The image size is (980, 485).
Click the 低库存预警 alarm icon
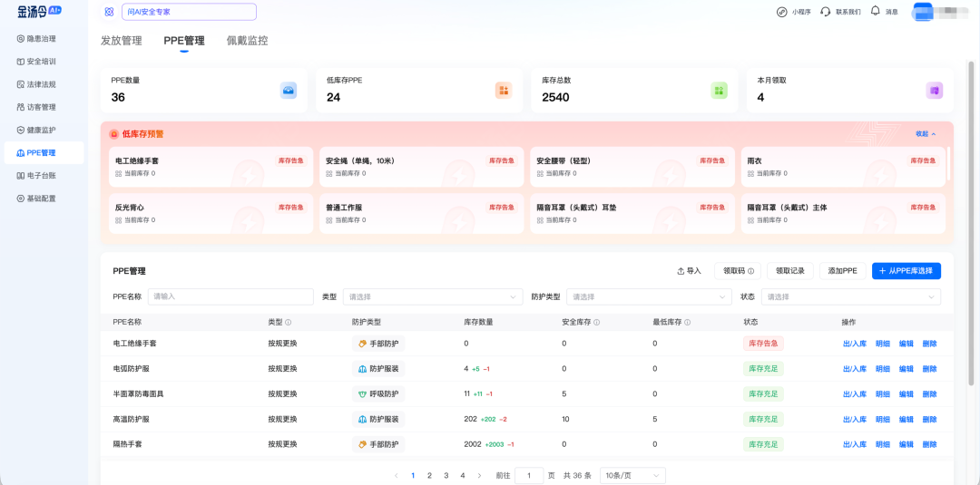click(114, 134)
